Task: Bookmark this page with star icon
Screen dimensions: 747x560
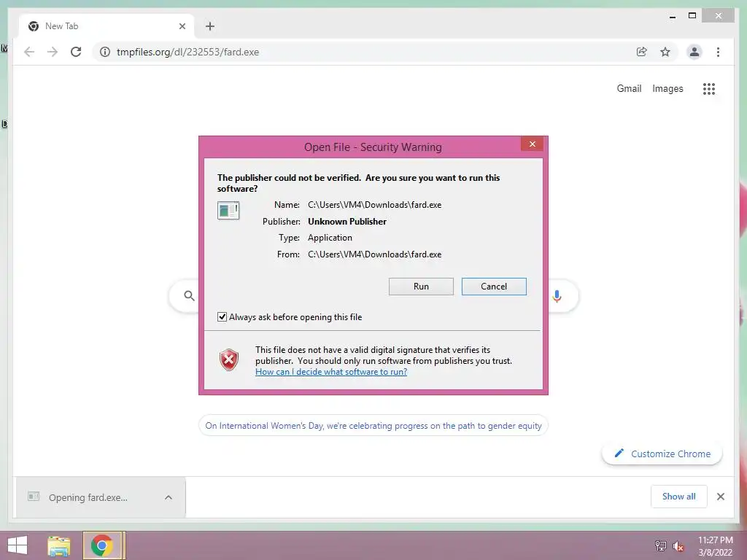Action: [x=665, y=52]
